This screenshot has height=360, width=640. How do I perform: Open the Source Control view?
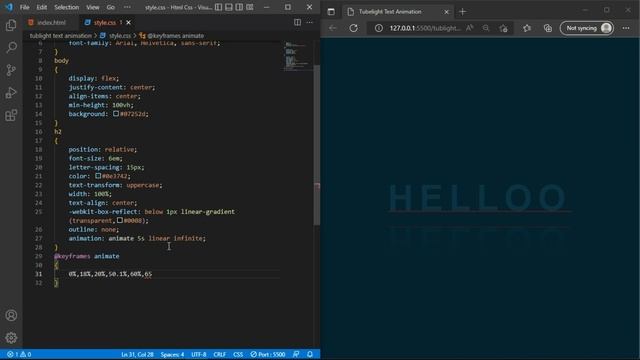click(x=11, y=70)
